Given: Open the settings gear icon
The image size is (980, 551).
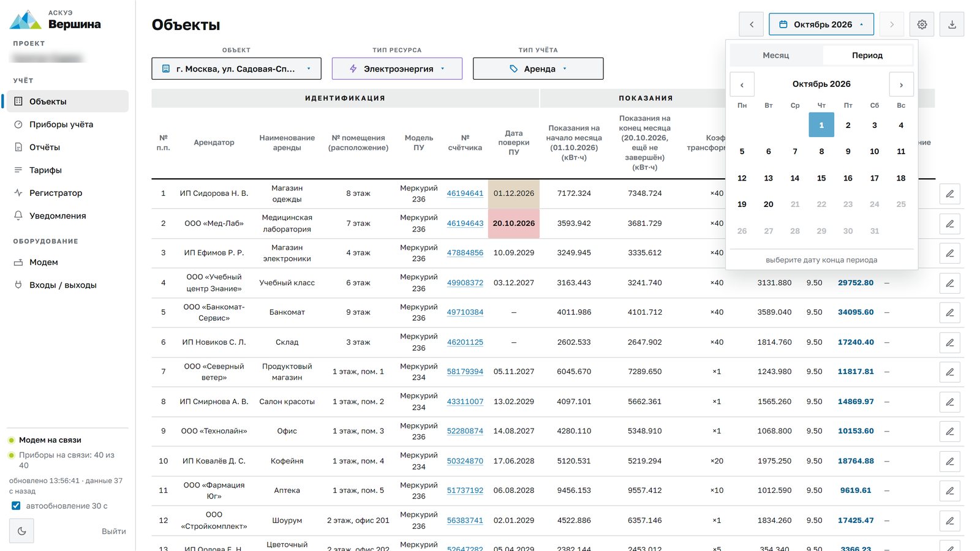Looking at the screenshot, I should (x=922, y=24).
